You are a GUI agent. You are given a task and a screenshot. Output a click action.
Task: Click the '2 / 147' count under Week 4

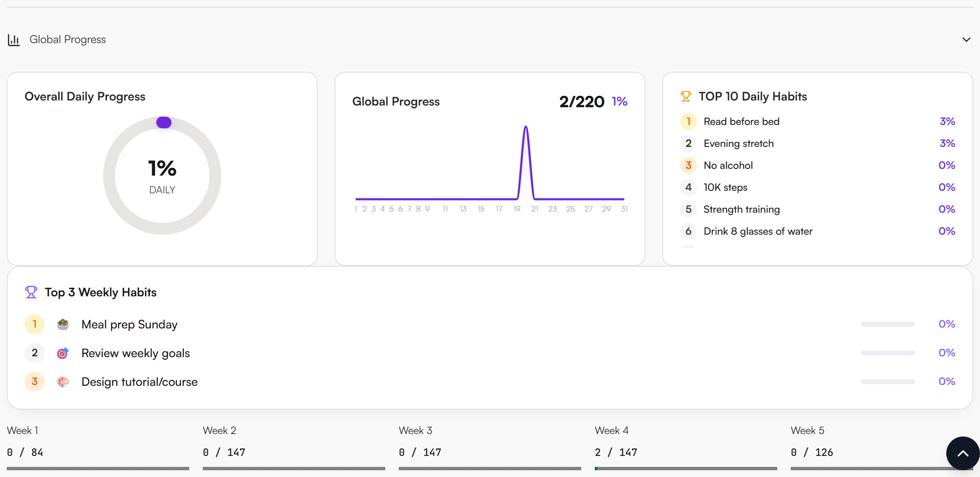point(616,453)
